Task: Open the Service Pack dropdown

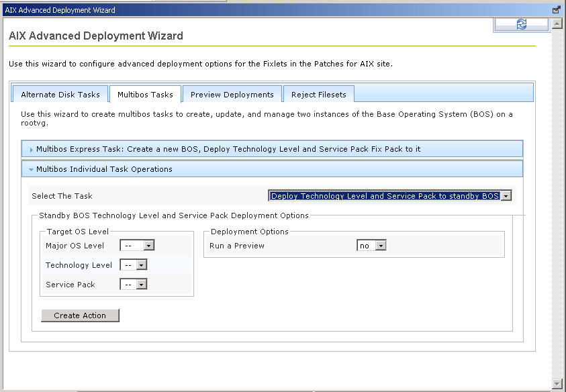Action: click(x=134, y=285)
